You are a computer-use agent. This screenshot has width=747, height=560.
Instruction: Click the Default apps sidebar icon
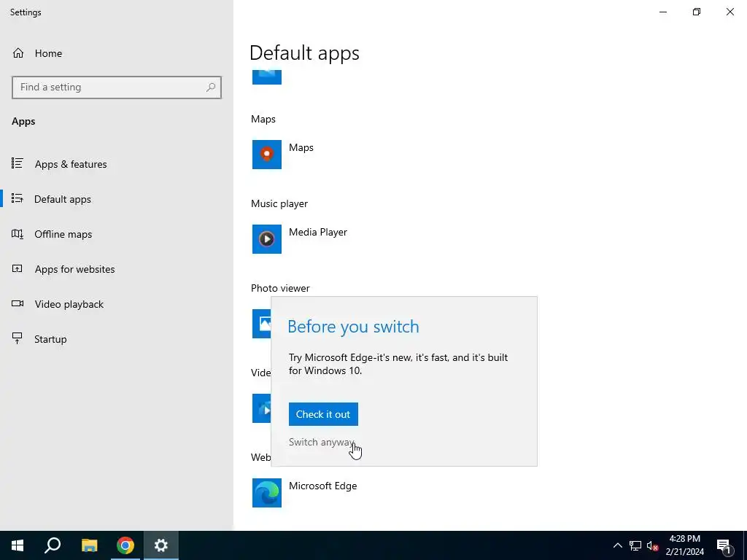(x=18, y=198)
